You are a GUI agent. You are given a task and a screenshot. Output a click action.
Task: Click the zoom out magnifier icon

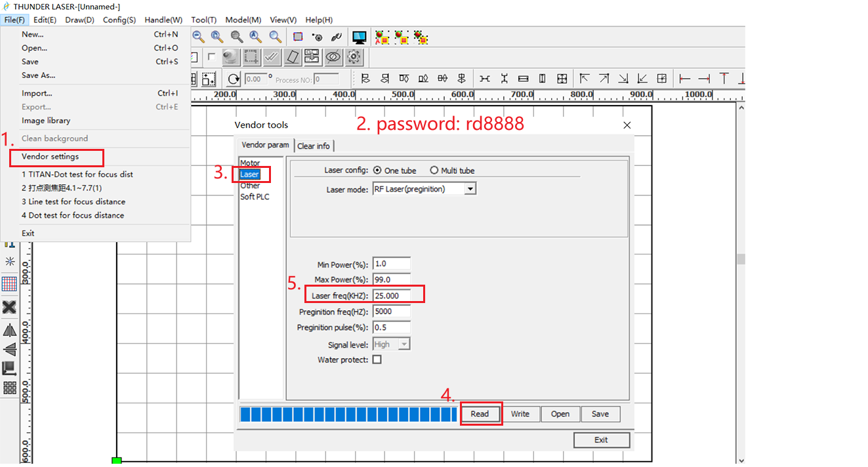197,37
